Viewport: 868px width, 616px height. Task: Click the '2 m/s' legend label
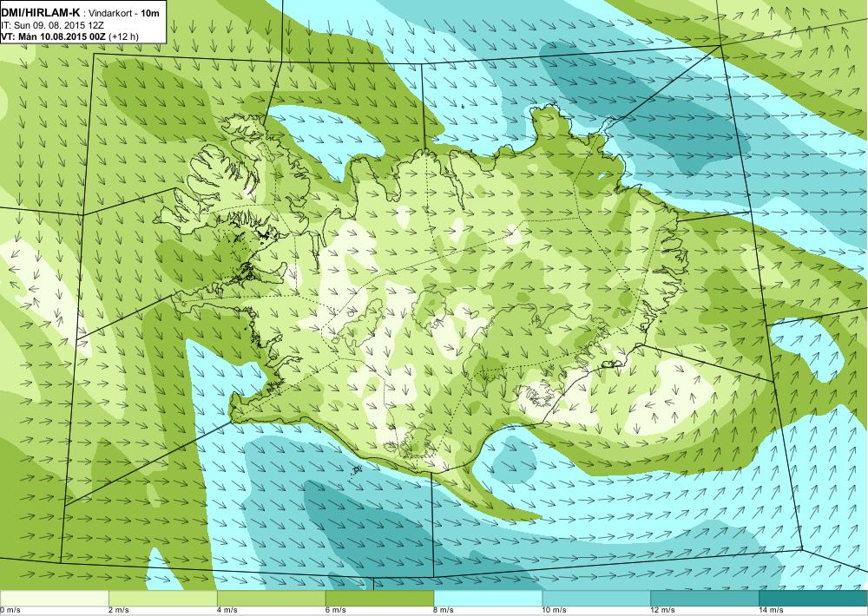pyautogui.click(x=119, y=611)
